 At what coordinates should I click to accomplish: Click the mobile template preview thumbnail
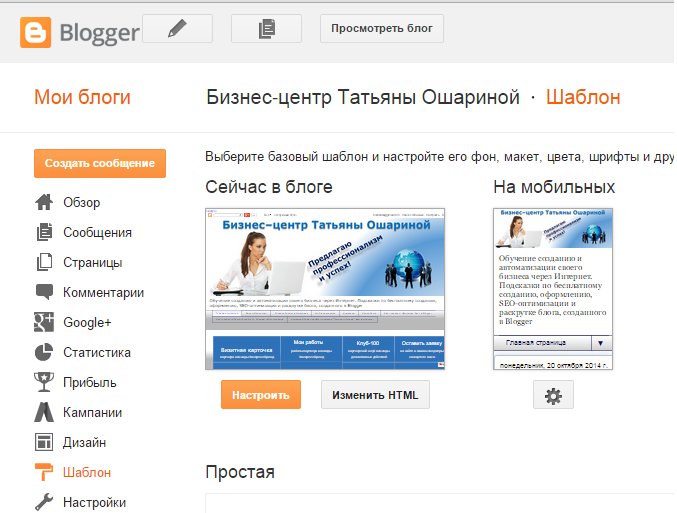pos(553,289)
